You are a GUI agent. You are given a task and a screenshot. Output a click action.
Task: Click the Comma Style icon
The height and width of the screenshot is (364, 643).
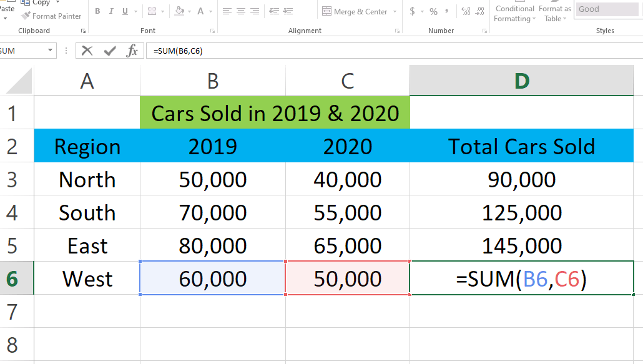[448, 11]
